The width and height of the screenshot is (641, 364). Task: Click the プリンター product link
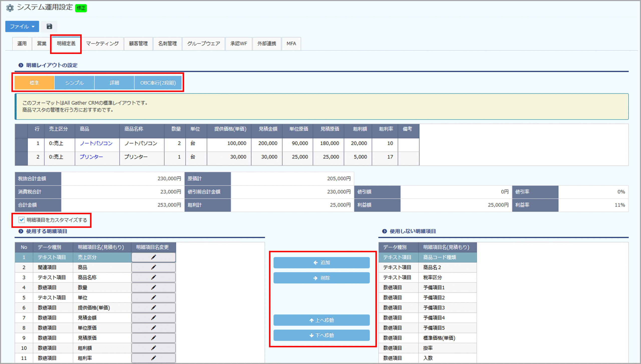pyautogui.click(x=91, y=157)
